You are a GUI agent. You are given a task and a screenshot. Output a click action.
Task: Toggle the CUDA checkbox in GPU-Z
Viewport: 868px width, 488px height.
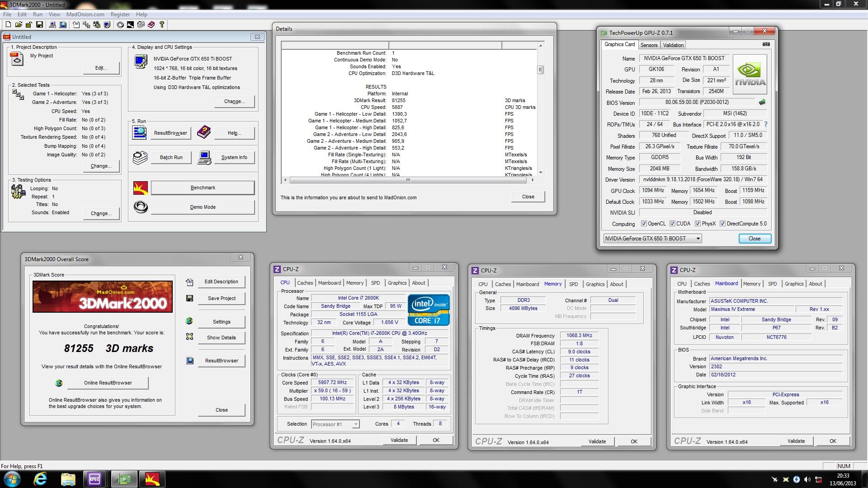pos(672,224)
